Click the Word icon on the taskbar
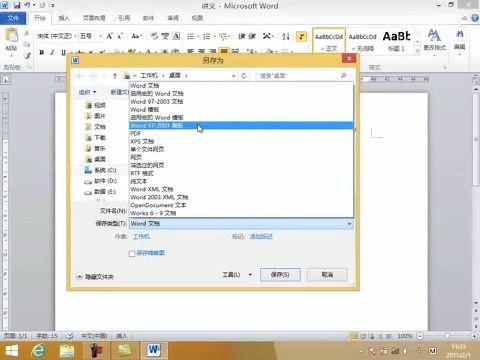 point(154,351)
